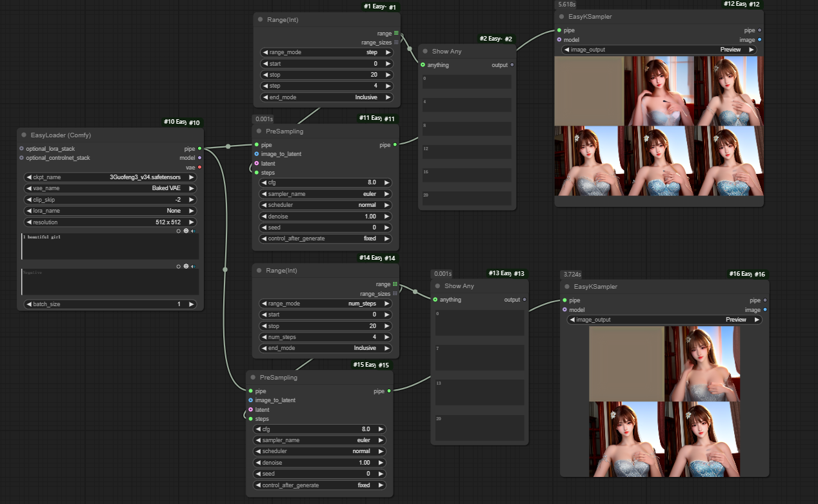Collapse the Show Any node #2 via title dot
This screenshot has height=504, width=818.
click(426, 52)
